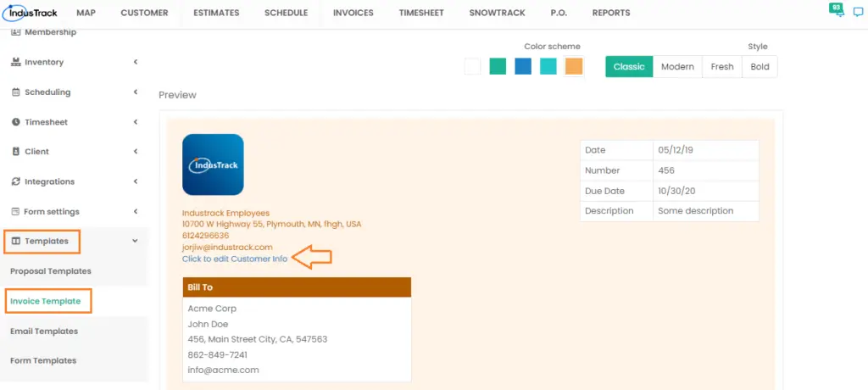Click IndusTrack company logo in invoice preview

pyautogui.click(x=213, y=164)
